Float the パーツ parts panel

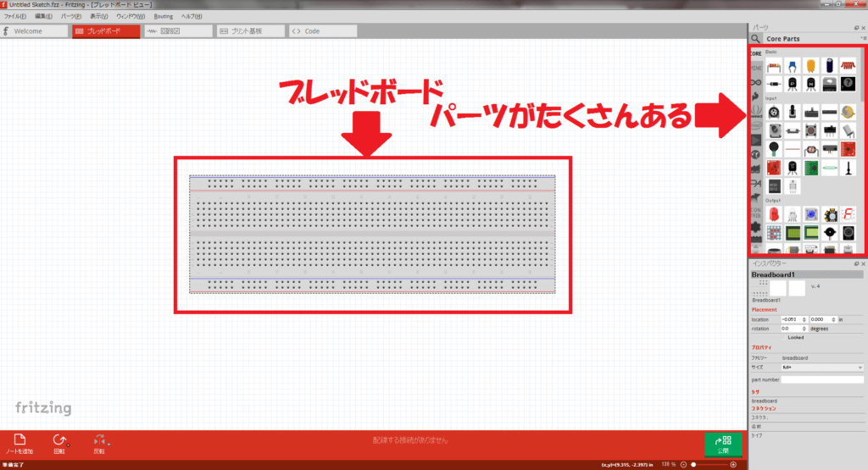pos(856,27)
